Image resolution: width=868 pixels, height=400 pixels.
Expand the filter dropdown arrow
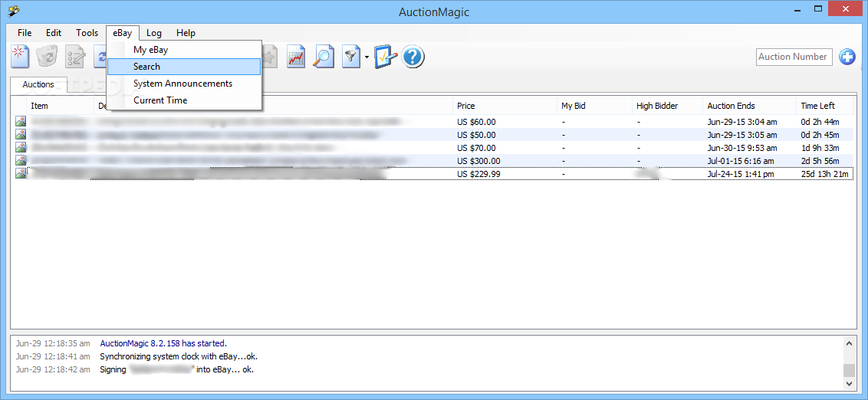(x=367, y=57)
